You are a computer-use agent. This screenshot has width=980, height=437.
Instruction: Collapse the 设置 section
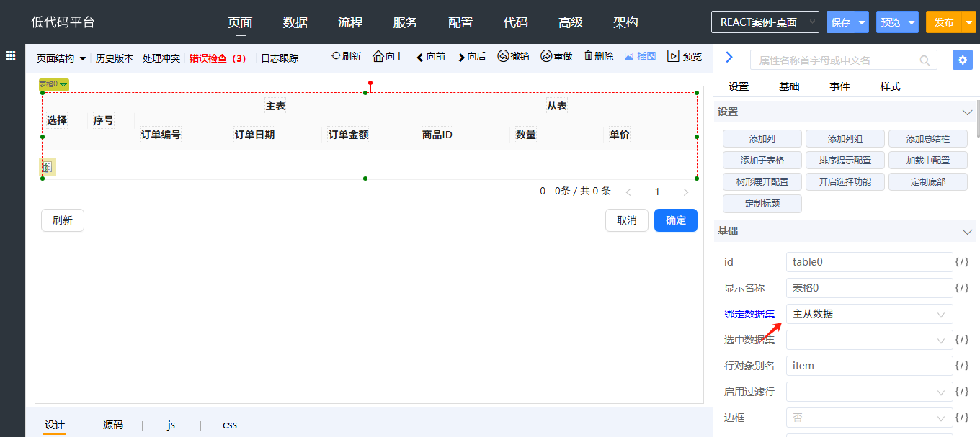click(968, 112)
